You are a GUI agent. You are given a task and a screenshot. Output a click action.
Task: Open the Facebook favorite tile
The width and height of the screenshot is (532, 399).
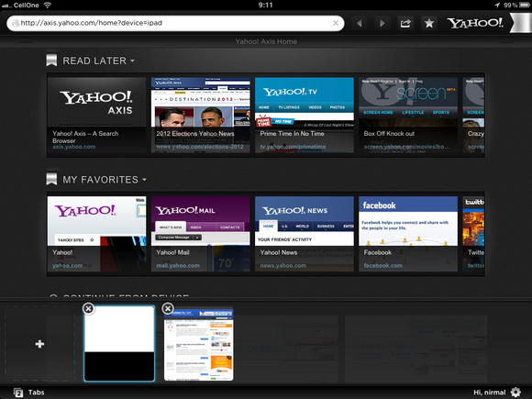(x=408, y=234)
